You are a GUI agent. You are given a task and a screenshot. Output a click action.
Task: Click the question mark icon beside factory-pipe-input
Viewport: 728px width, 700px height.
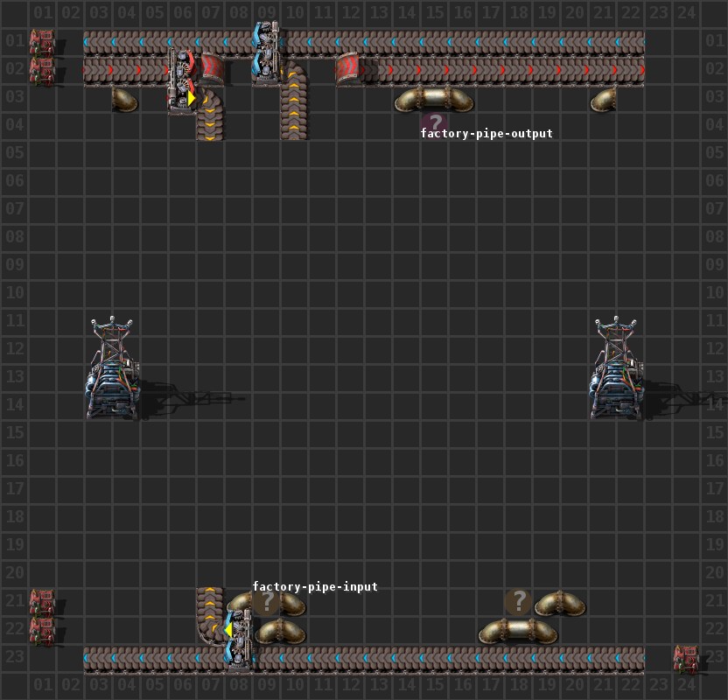(267, 602)
